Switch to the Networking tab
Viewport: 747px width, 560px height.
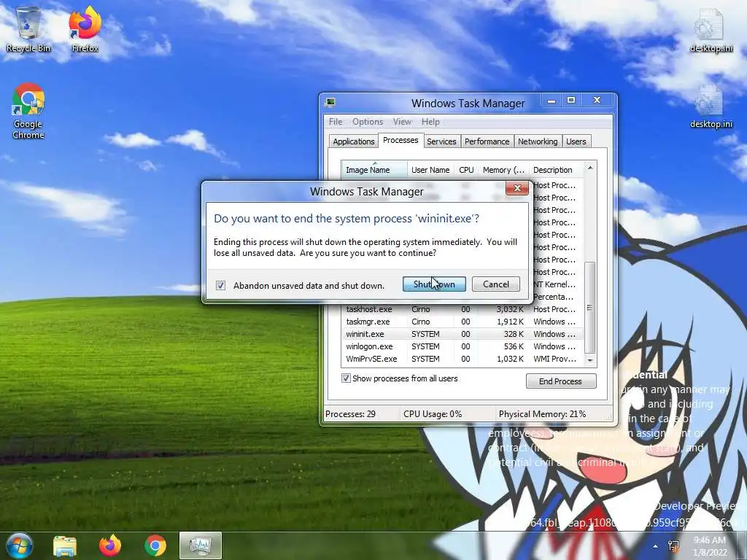[x=538, y=141]
